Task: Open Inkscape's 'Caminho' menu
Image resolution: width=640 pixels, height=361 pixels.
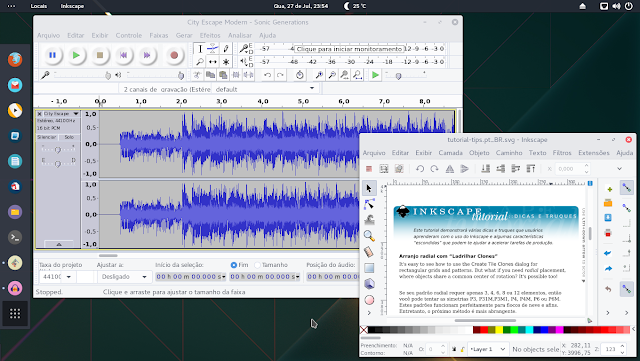Action: (509, 153)
